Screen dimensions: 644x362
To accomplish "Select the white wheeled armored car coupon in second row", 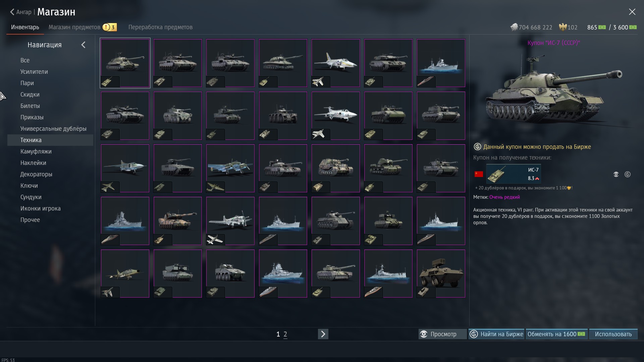I will [178, 116].
